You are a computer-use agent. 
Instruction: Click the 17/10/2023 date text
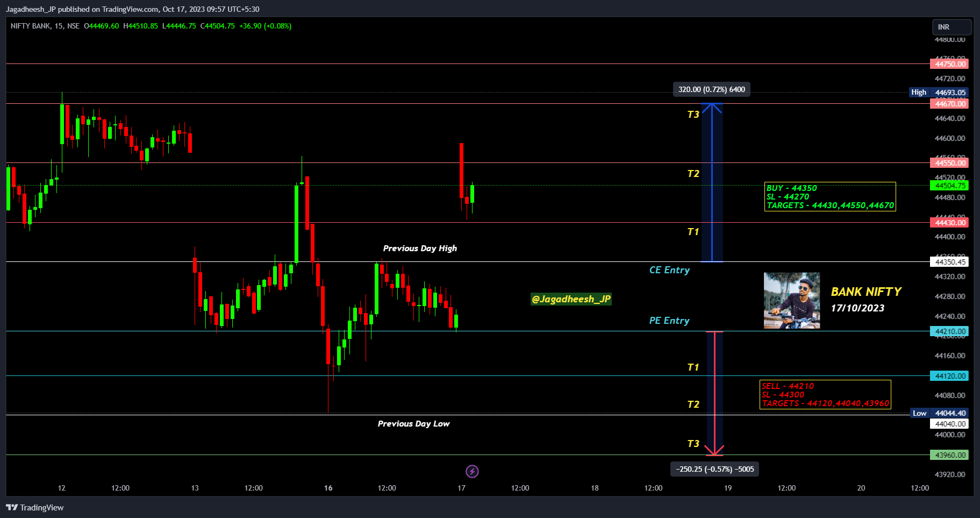[857, 308]
